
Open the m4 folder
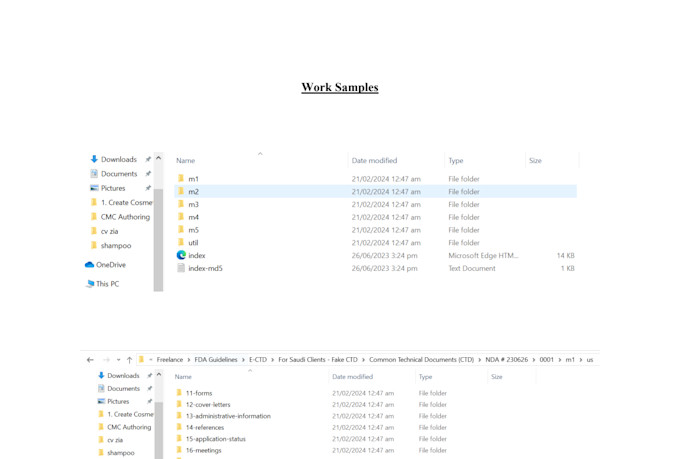193,217
